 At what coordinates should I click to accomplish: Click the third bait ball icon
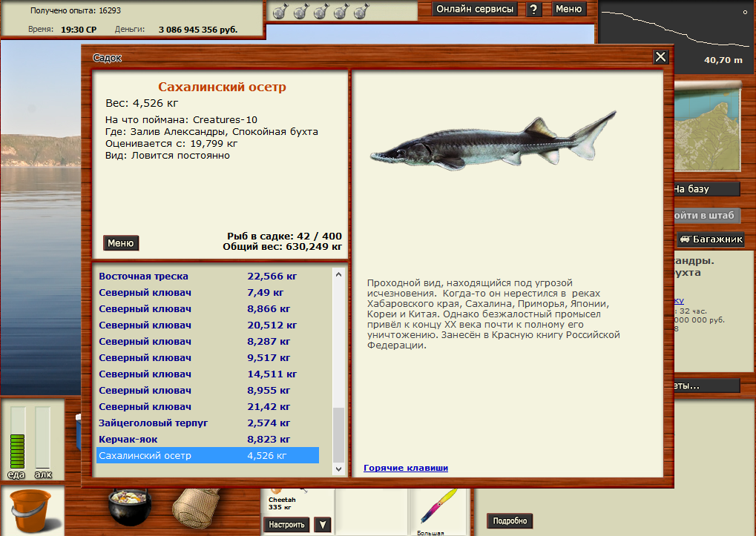pos(321,10)
